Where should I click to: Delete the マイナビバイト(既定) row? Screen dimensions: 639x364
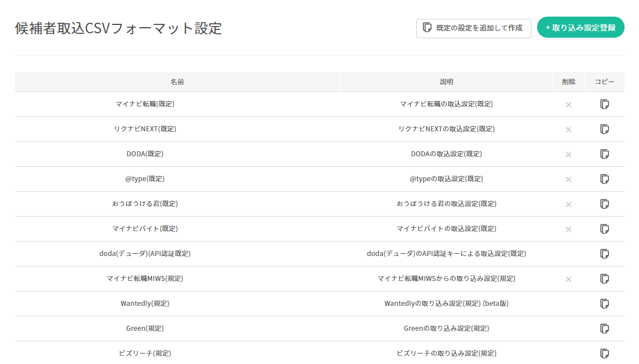pos(568,229)
